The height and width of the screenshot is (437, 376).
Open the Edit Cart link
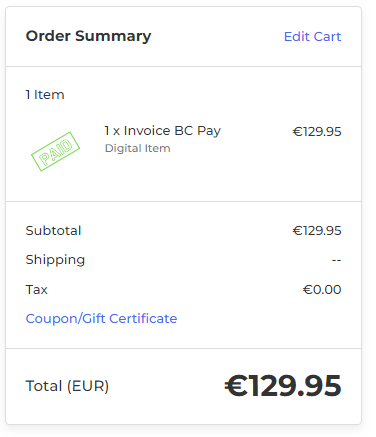(x=312, y=36)
